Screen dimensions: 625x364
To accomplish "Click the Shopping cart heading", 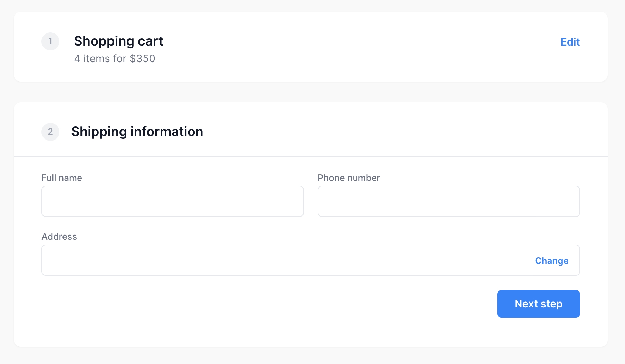I will point(118,41).
